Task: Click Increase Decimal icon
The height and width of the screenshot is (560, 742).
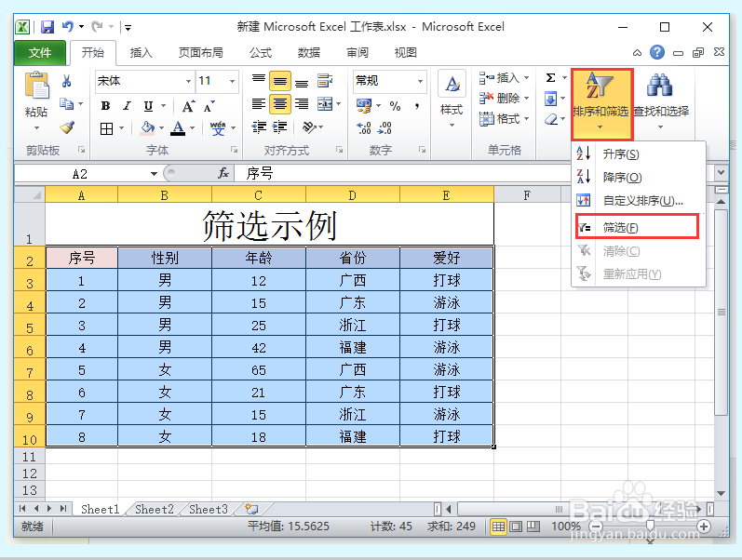Action: point(363,127)
